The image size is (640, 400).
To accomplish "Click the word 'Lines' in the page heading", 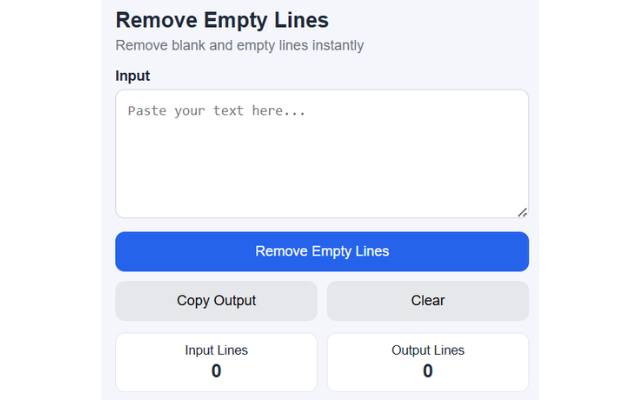I will [x=301, y=20].
